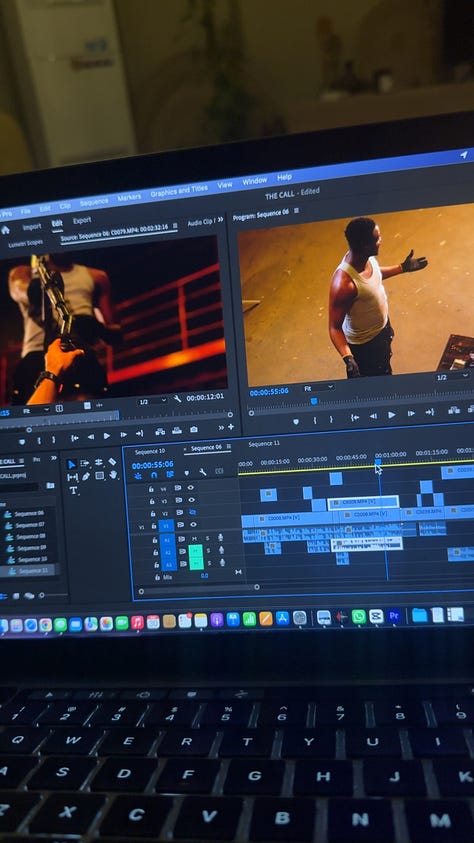Viewport: 474px width, 843px height.
Task: Click timeline playhead at 00:00:55:06
Action: tap(377, 461)
